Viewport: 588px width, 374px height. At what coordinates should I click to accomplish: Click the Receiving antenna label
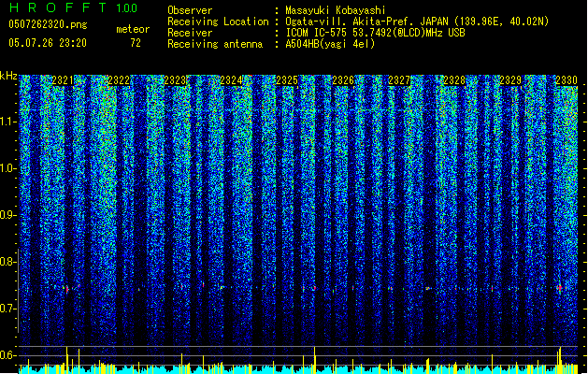pos(215,44)
